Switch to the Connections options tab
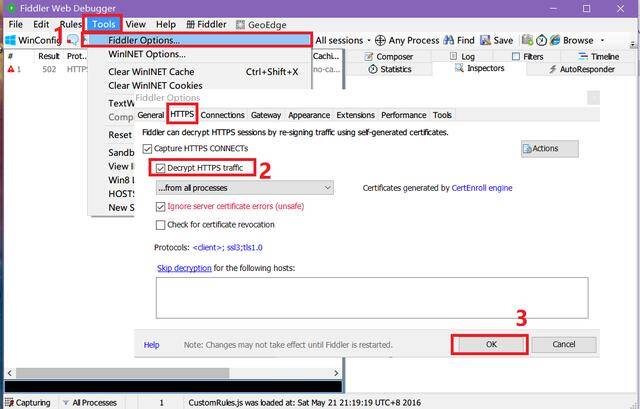This screenshot has height=409, width=640. click(x=222, y=115)
